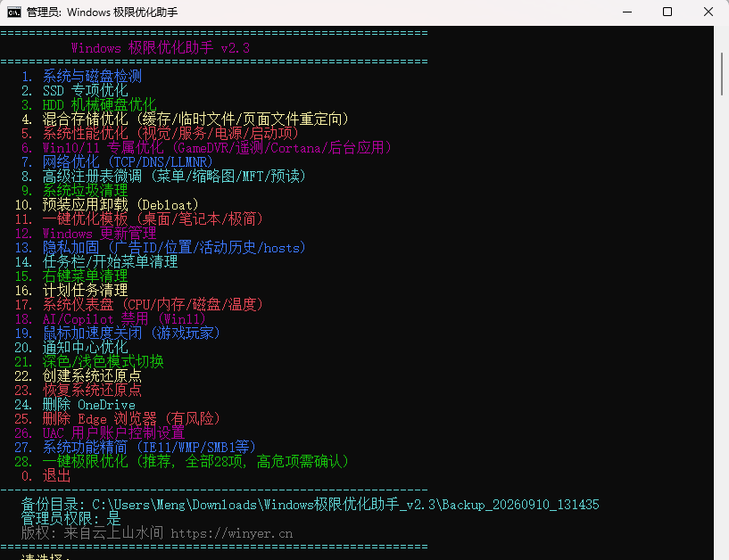Select option 26 UAC 用户账户控制设置

coord(100,433)
